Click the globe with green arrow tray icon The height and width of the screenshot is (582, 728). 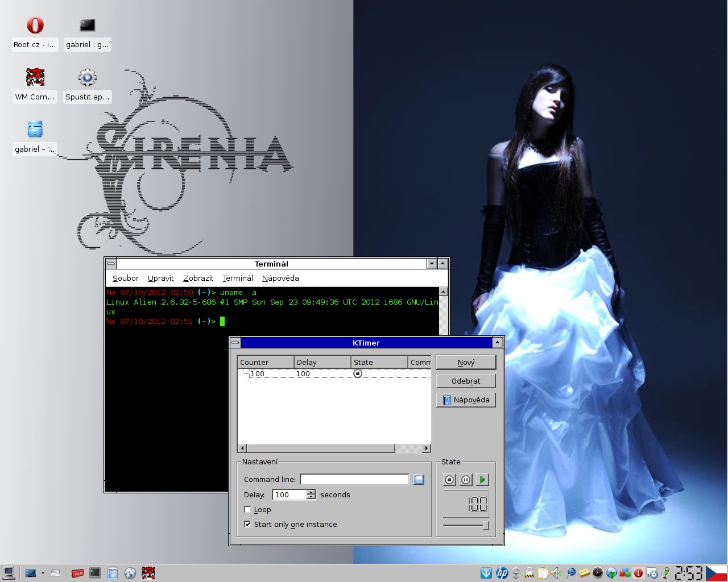click(611, 573)
